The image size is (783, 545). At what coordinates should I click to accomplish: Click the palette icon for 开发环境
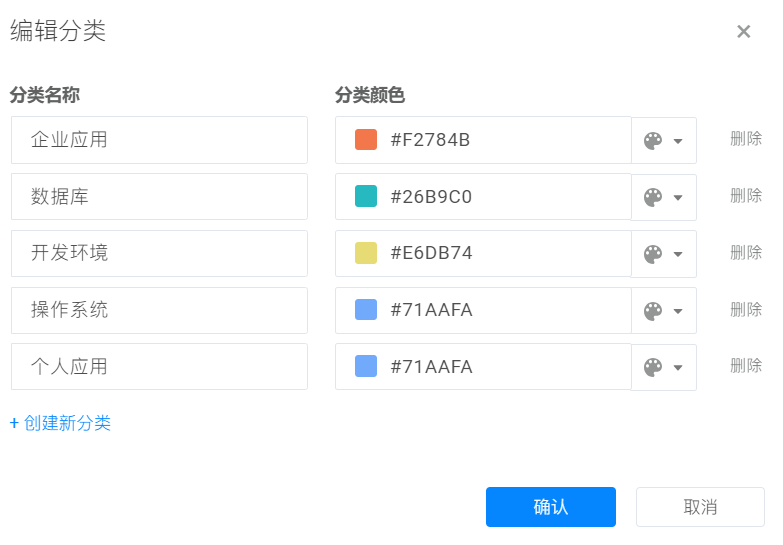(653, 255)
